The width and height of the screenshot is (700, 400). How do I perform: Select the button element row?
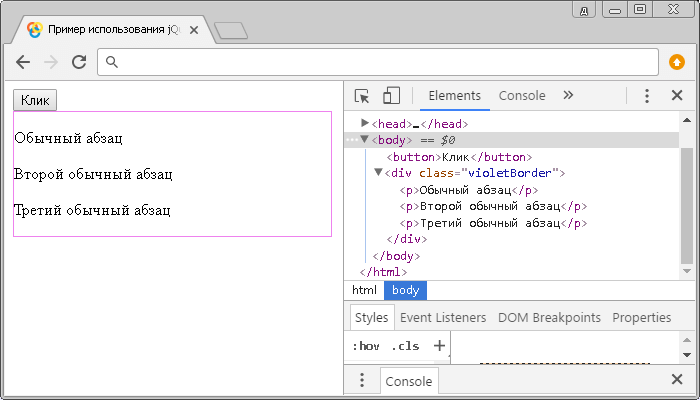(459, 157)
